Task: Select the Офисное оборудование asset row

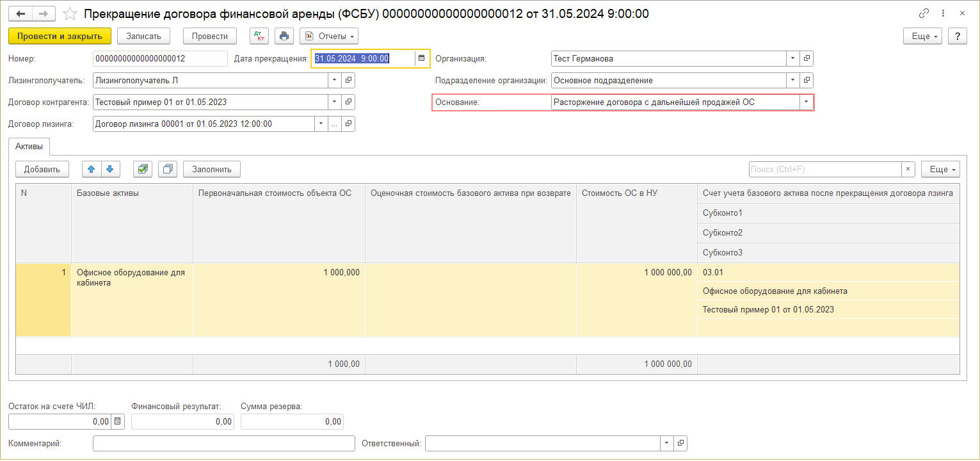Action: pos(131,277)
